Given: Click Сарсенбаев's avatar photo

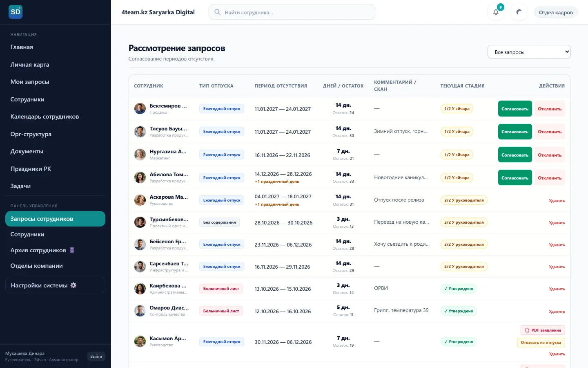Looking at the screenshot, I should point(140,267).
